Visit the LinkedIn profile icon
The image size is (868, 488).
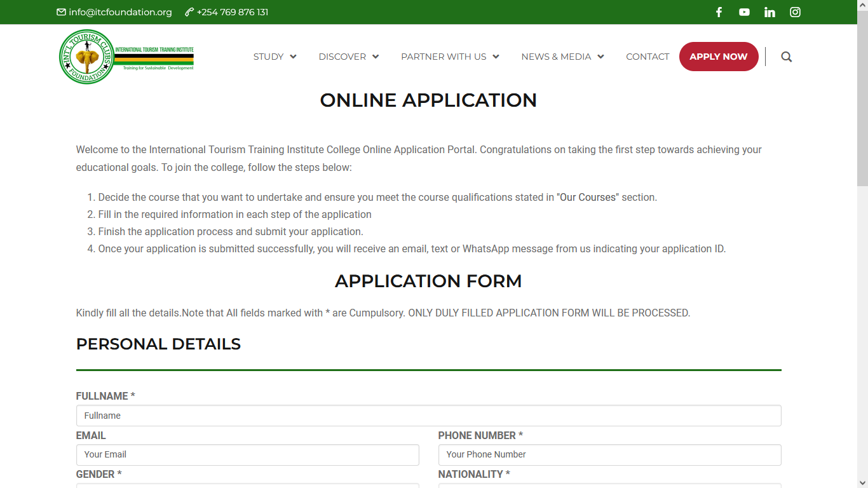point(770,12)
